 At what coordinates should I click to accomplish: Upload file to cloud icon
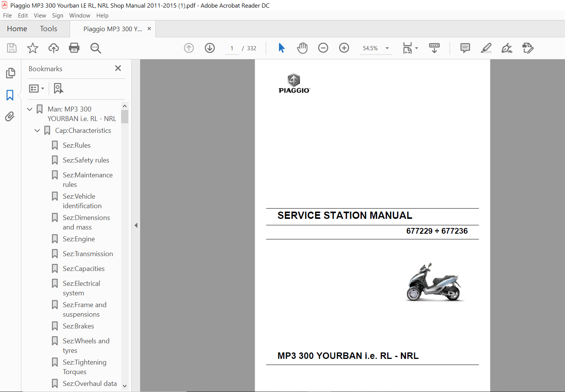(x=54, y=48)
